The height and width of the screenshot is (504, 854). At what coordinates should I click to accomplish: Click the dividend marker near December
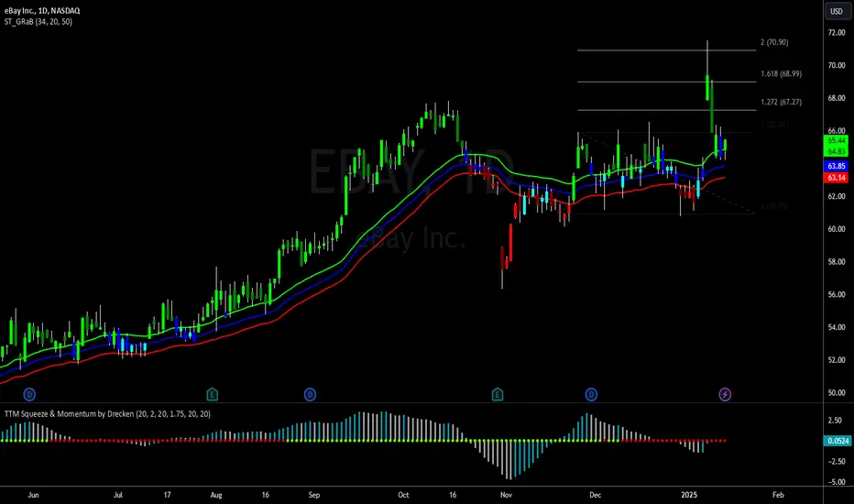tap(591, 394)
